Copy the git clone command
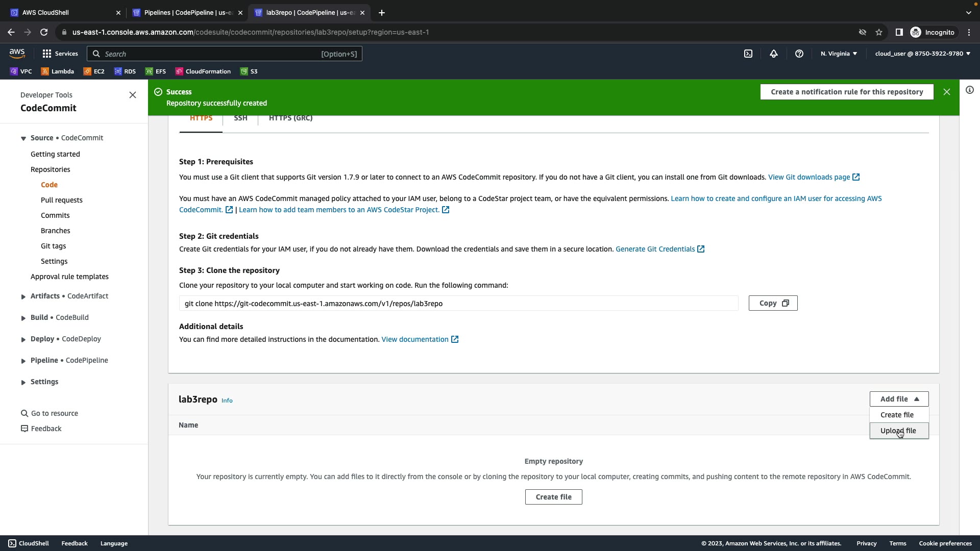The image size is (980, 551). click(x=773, y=303)
